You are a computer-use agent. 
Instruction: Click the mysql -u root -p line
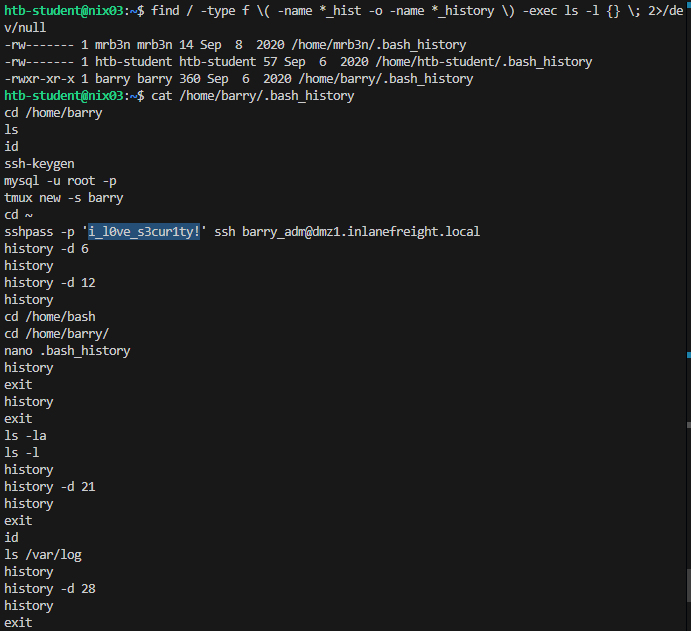point(60,181)
